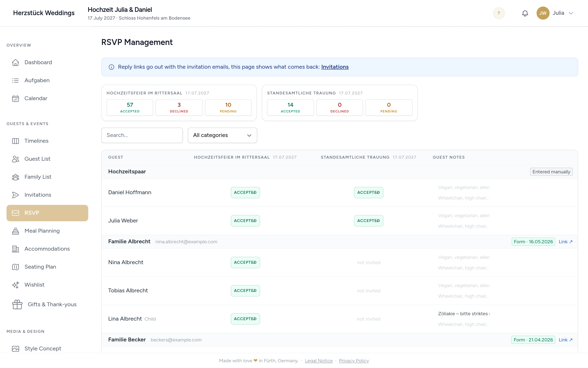Select the RSVP envelope icon
The width and height of the screenshot is (588, 368).
tap(16, 213)
